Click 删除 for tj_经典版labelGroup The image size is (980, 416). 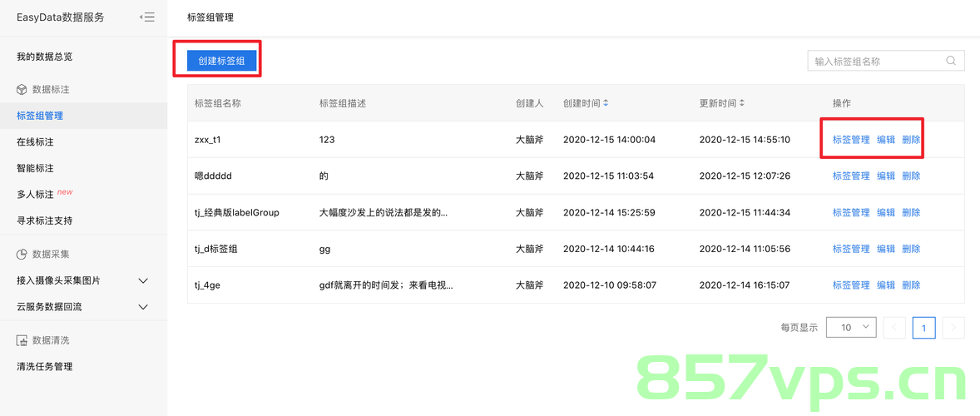(911, 212)
